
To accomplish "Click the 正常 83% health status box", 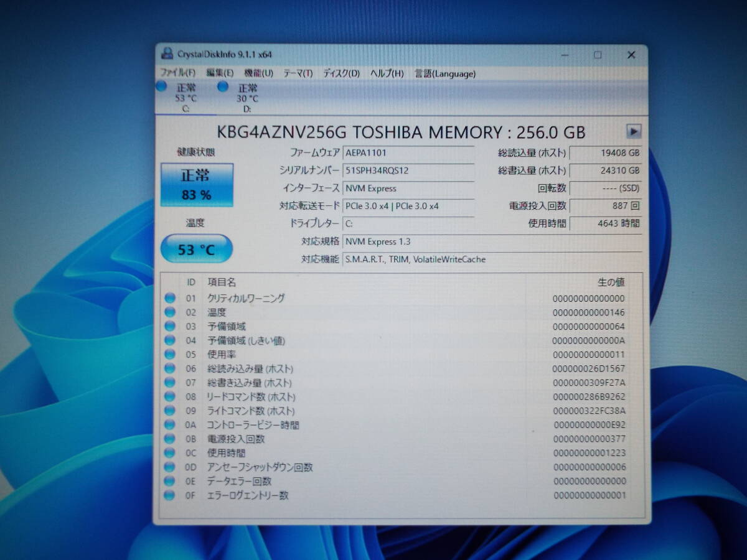I will [196, 184].
